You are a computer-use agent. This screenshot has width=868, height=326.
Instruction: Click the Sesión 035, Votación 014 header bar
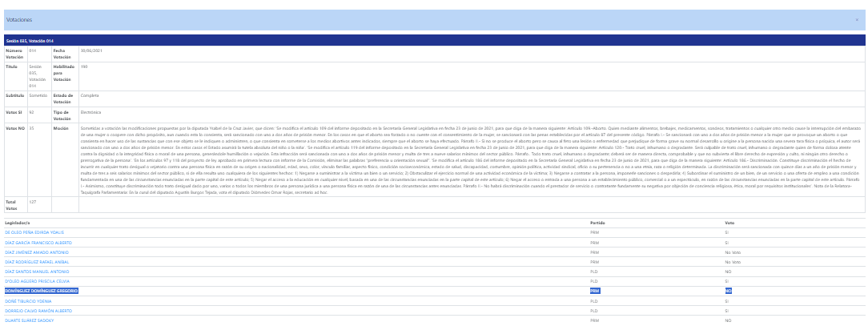pyautogui.click(x=434, y=40)
